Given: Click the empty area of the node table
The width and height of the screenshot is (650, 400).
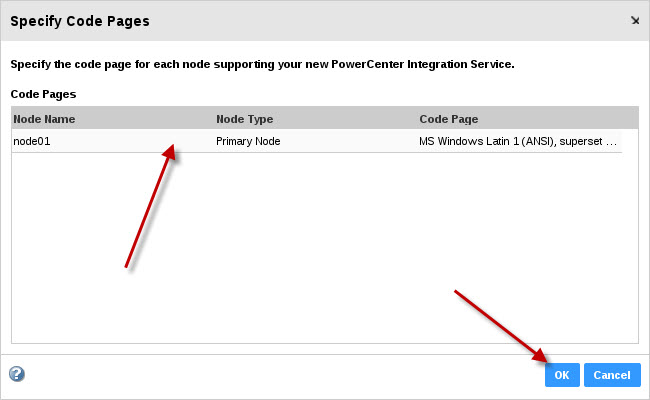Looking at the screenshot, I should click(x=325, y=247).
